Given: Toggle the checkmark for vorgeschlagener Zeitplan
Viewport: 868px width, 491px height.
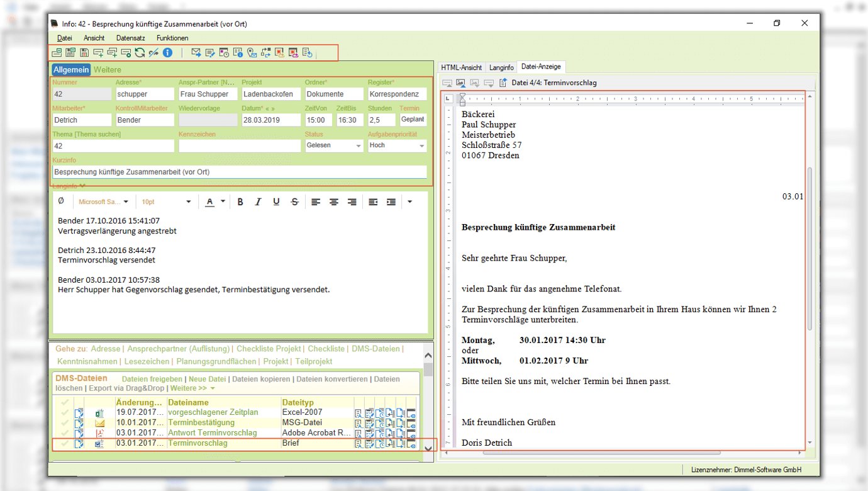Looking at the screenshot, I should 64,414.
